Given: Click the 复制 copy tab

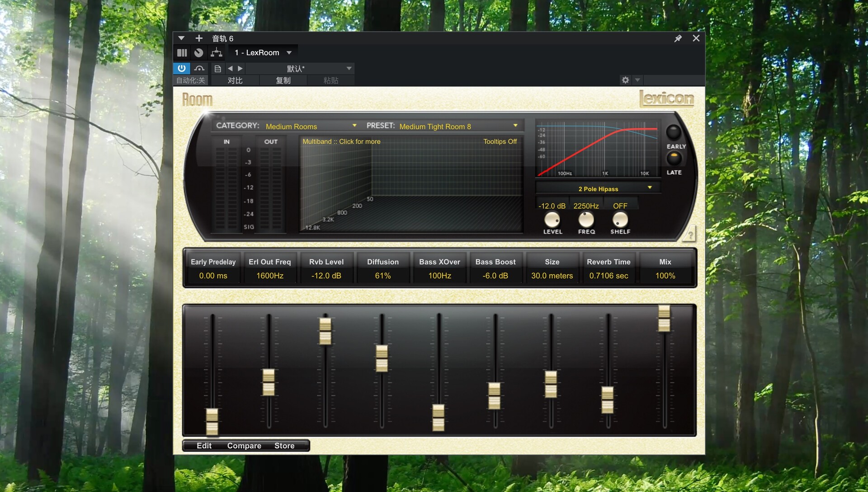Looking at the screenshot, I should click(283, 80).
